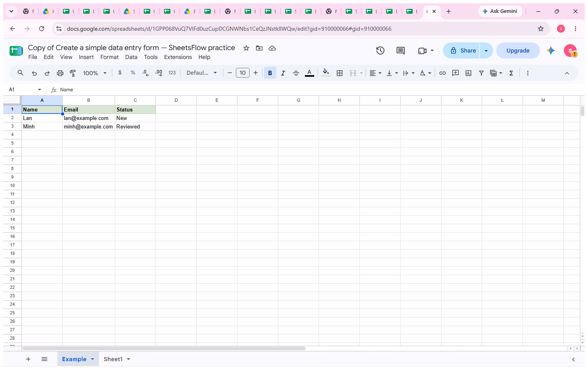The height and width of the screenshot is (370, 588).
Task: Toggle Strikethrough formatting
Action: pyautogui.click(x=296, y=73)
